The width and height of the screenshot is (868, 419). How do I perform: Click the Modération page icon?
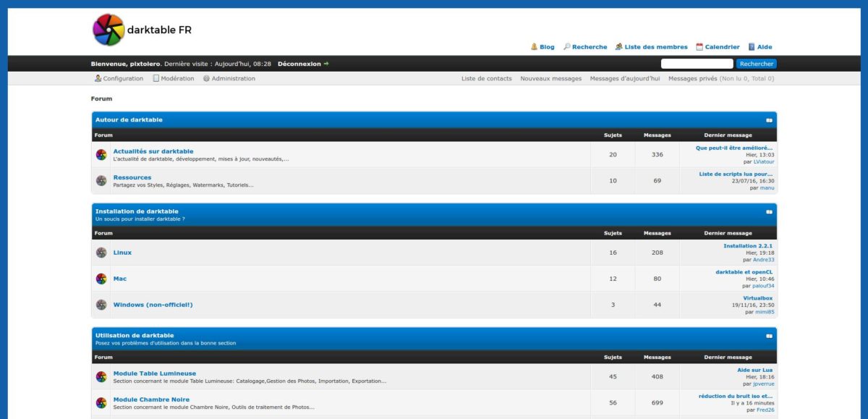coord(156,78)
